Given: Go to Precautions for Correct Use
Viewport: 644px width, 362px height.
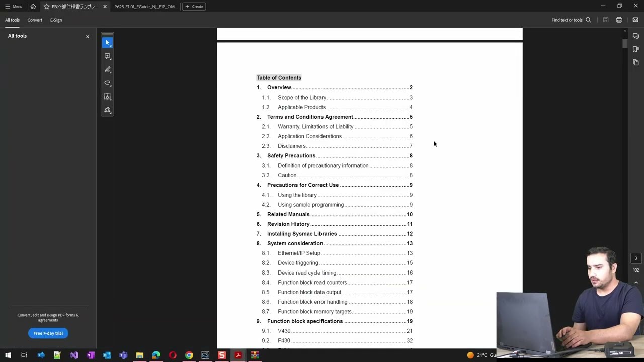Looking at the screenshot, I should click(334, 185).
